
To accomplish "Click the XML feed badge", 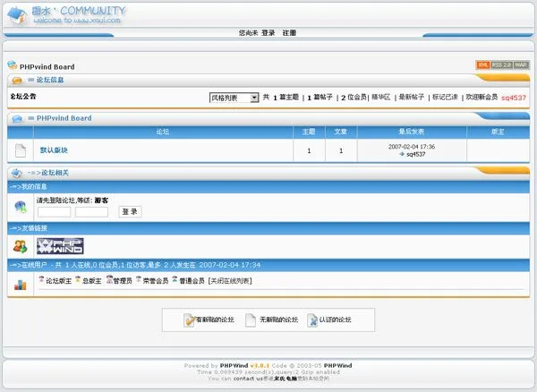I will click(x=482, y=65).
